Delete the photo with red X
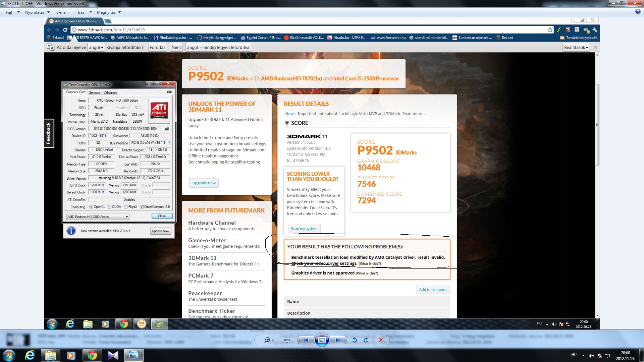 (x=381, y=340)
